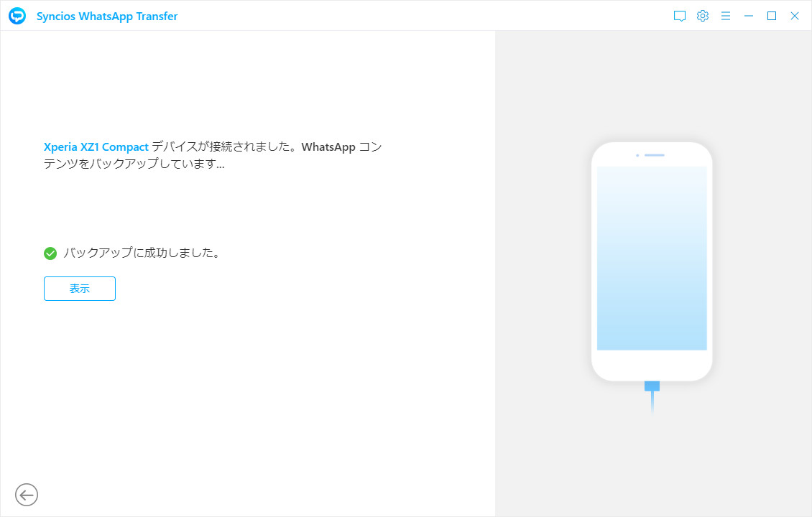812x517 pixels.
Task: Click the 表示 button
Action: (x=80, y=289)
